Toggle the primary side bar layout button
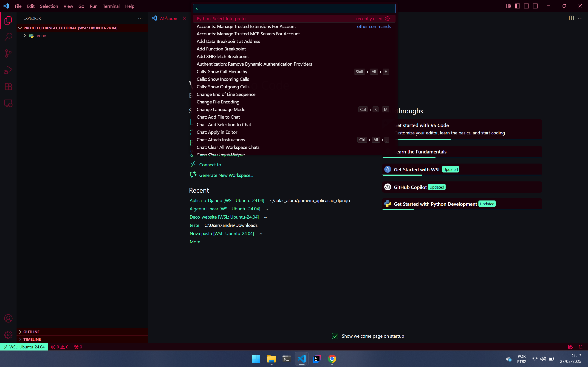Screen dimensions: 588x367 517,6
